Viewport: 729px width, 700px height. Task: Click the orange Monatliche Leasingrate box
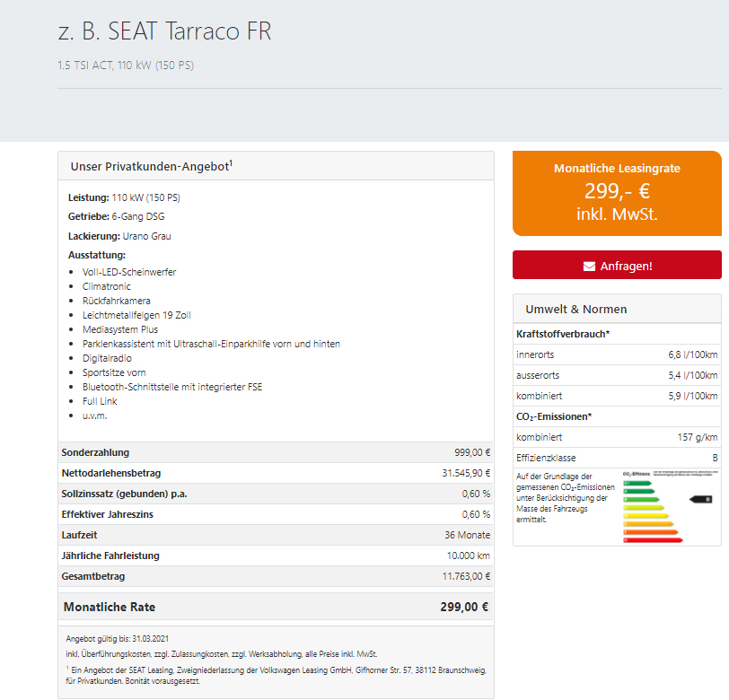point(617,193)
